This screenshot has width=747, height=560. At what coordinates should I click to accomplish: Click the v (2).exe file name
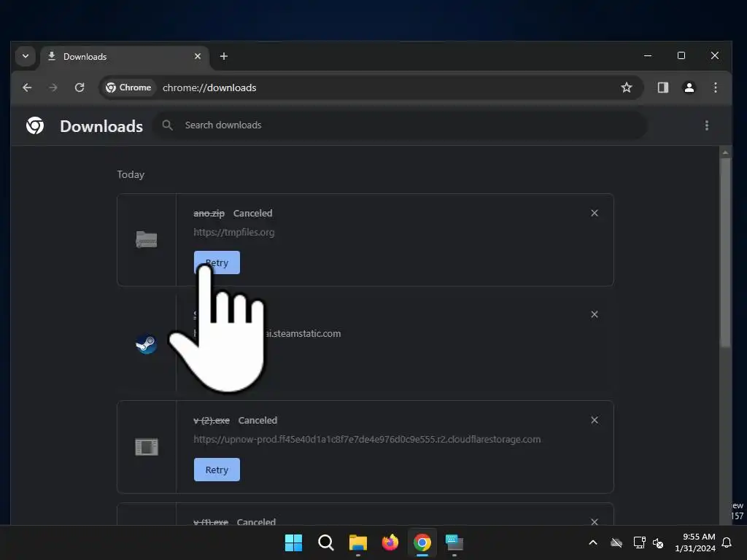(212, 421)
